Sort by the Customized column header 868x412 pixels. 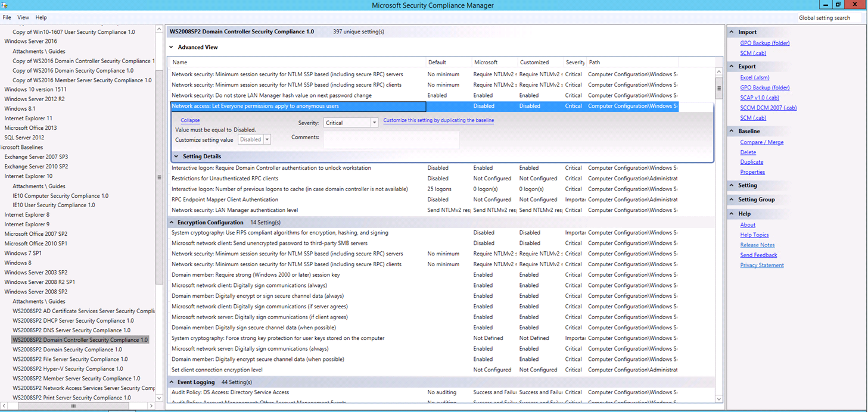[540, 63]
